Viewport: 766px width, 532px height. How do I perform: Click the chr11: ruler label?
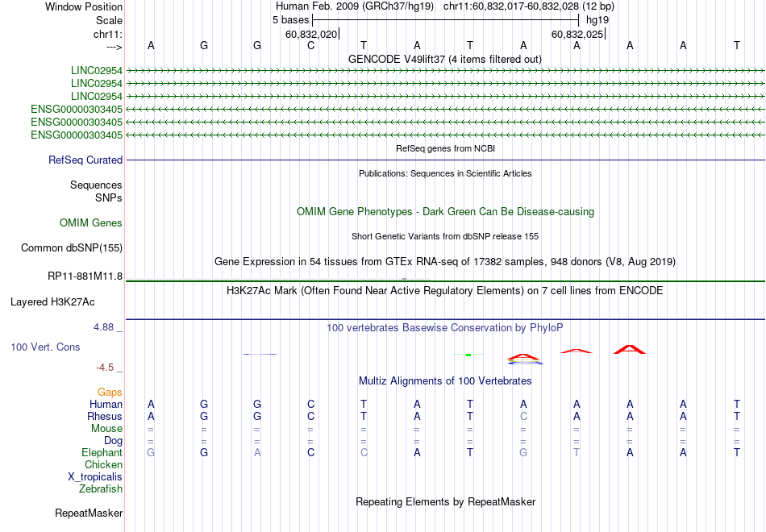tap(107, 34)
